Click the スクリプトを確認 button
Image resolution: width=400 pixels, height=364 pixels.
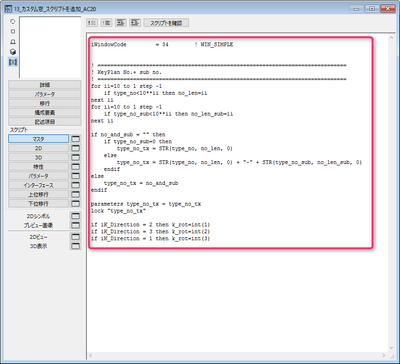pyautogui.click(x=166, y=23)
